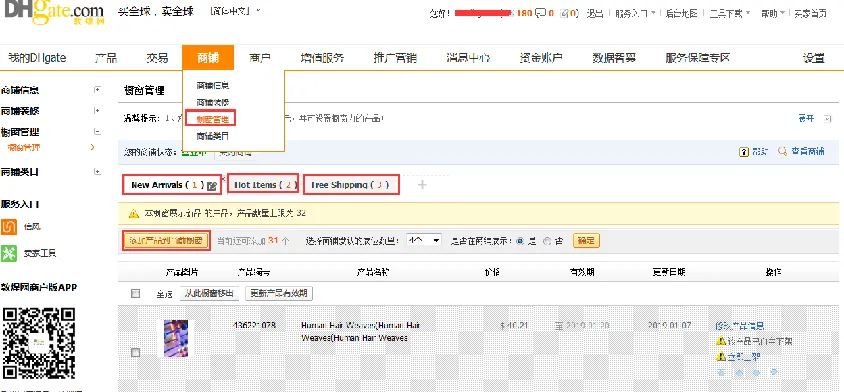Viewport: 844px width, 392px height.
Task: Open the 交易 nav tab
Action: (x=157, y=58)
